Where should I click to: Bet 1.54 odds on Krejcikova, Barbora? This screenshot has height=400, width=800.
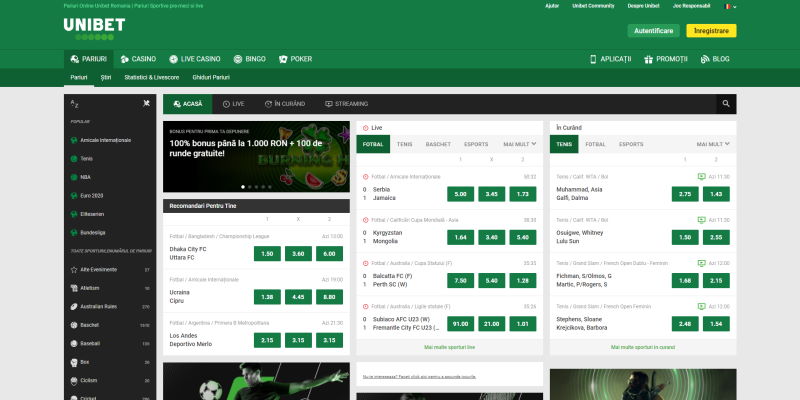716,324
